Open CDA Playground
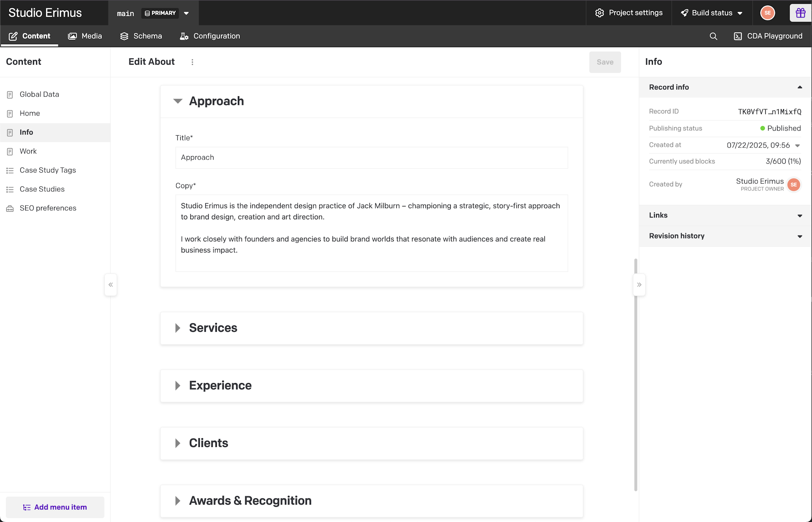The image size is (812, 522). point(768,36)
